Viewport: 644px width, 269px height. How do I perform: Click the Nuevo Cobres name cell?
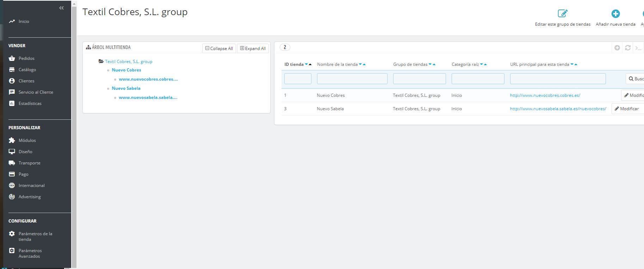point(331,95)
